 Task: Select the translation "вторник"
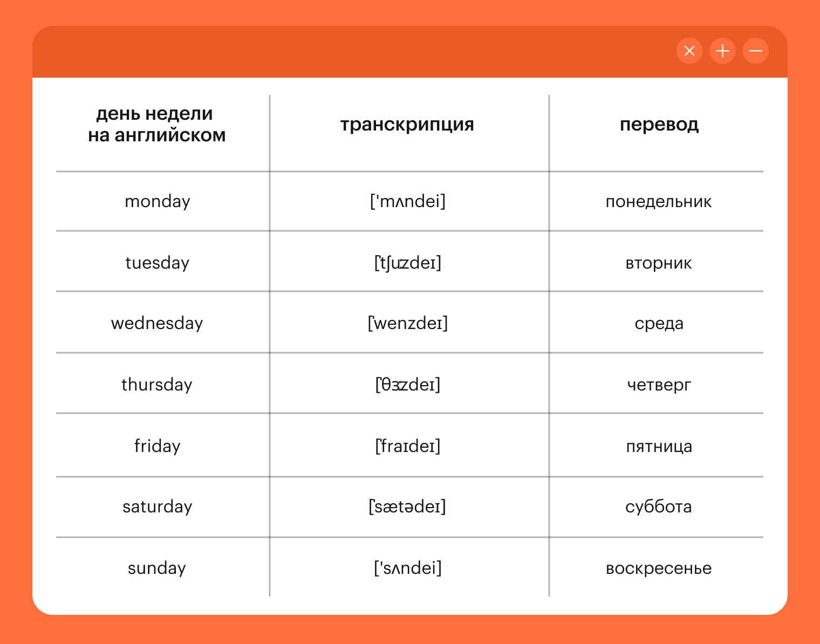point(658,263)
